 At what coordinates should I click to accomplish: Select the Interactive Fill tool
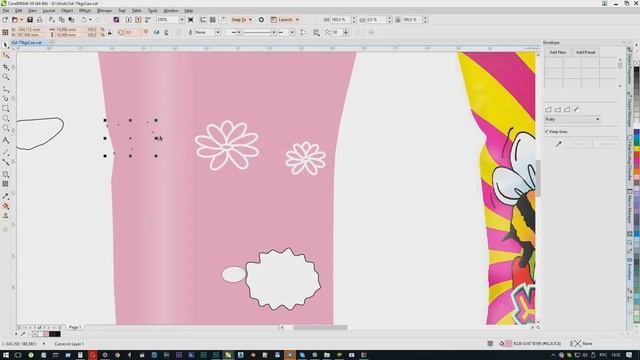click(x=6, y=206)
